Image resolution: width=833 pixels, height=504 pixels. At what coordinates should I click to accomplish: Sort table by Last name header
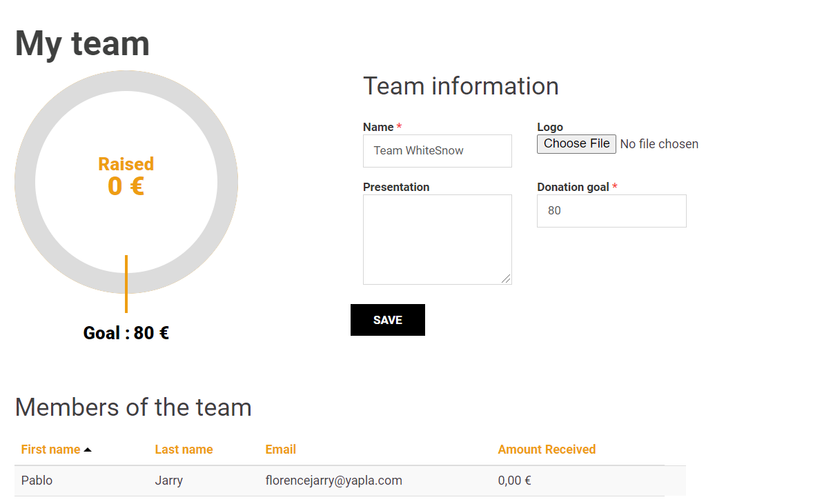point(184,450)
